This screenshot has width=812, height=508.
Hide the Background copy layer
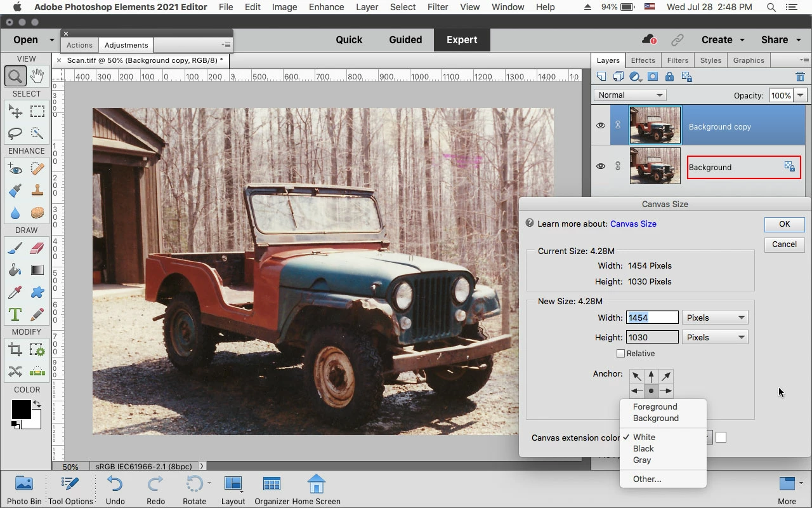[x=600, y=126]
